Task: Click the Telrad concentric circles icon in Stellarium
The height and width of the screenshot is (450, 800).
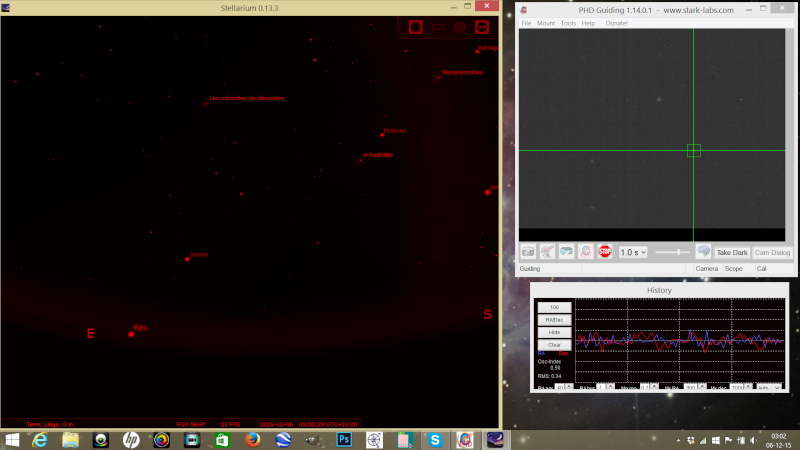Action: (460, 27)
